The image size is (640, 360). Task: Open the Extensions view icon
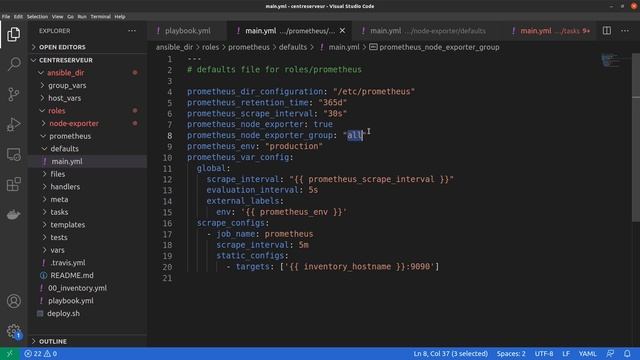point(13,184)
